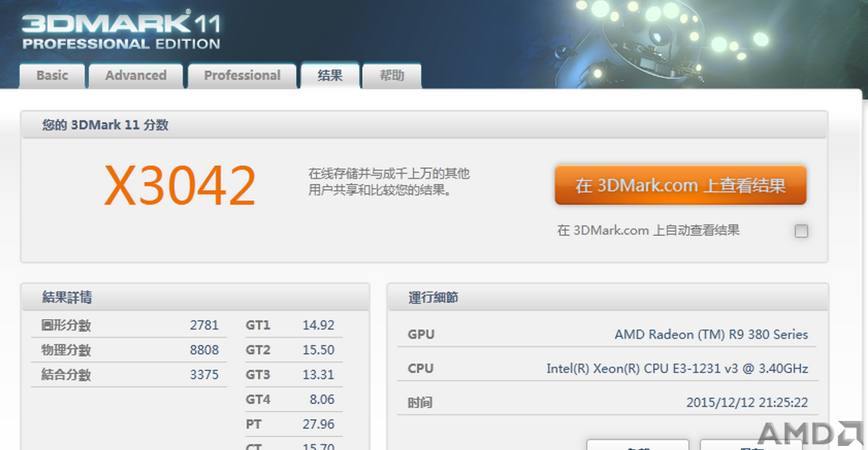This screenshot has width=868, height=450.
Task: Click the 物理分數 row label
Action: [x=66, y=350]
